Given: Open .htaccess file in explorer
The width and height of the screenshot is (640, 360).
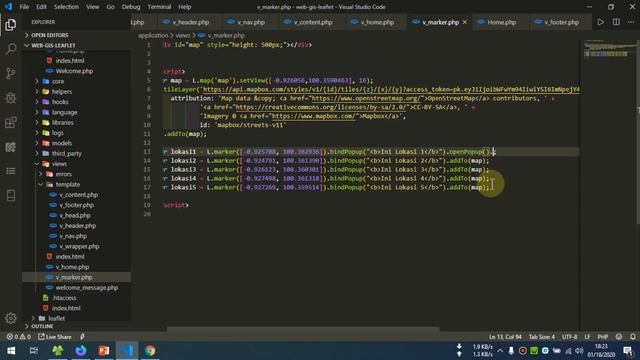Looking at the screenshot, I should [77, 298].
